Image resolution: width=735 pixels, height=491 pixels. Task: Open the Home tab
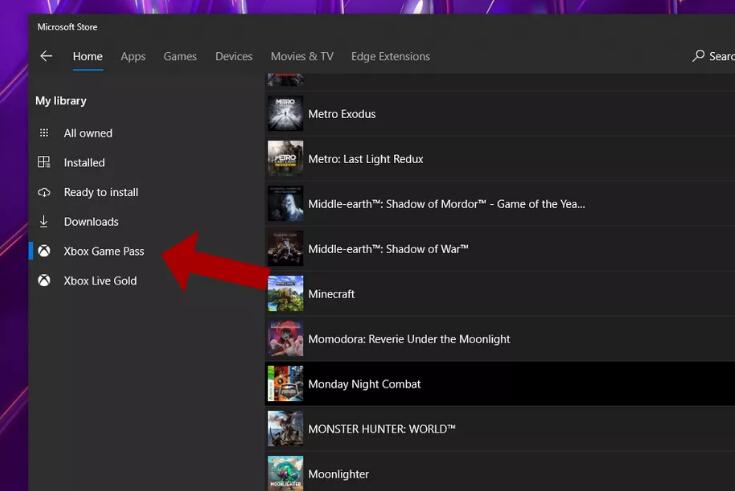tap(88, 56)
